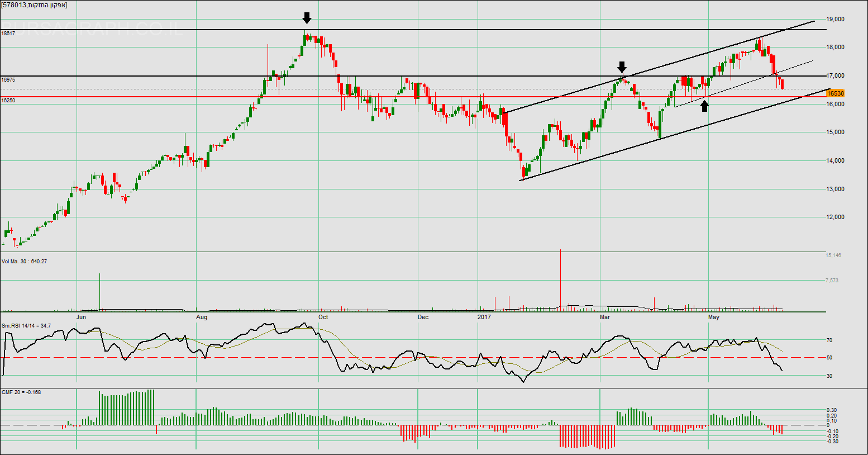
Task: Select the Dec date label
Action: pyautogui.click(x=423, y=317)
